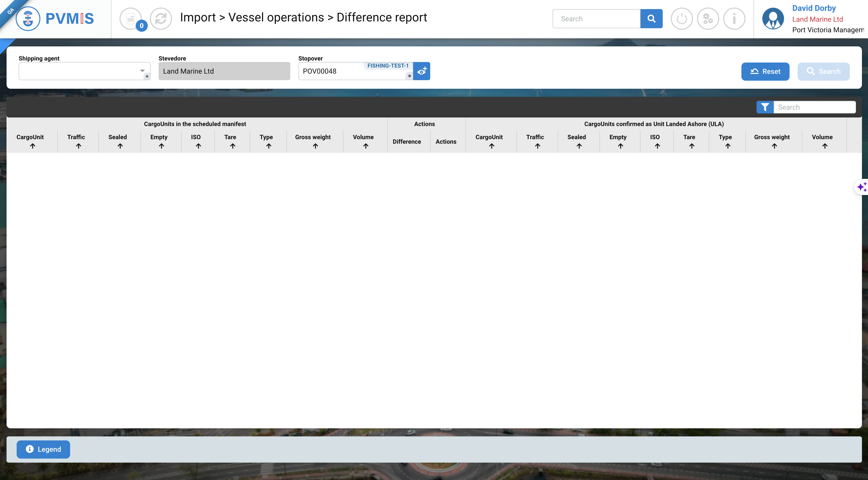Click the power logout icon
This screenshot has width=868, height=480.
(x=681, y=19)
